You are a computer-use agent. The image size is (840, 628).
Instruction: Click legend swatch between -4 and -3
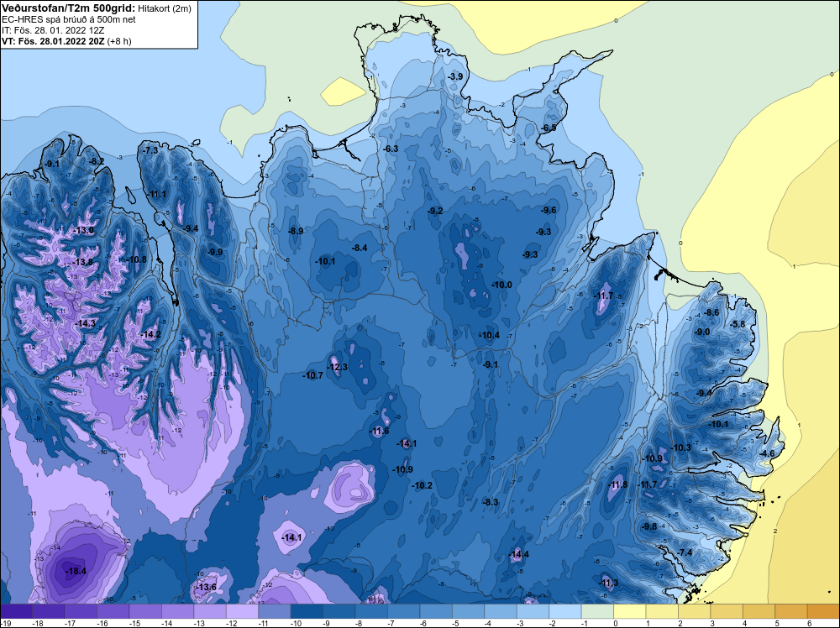[501, 611]
